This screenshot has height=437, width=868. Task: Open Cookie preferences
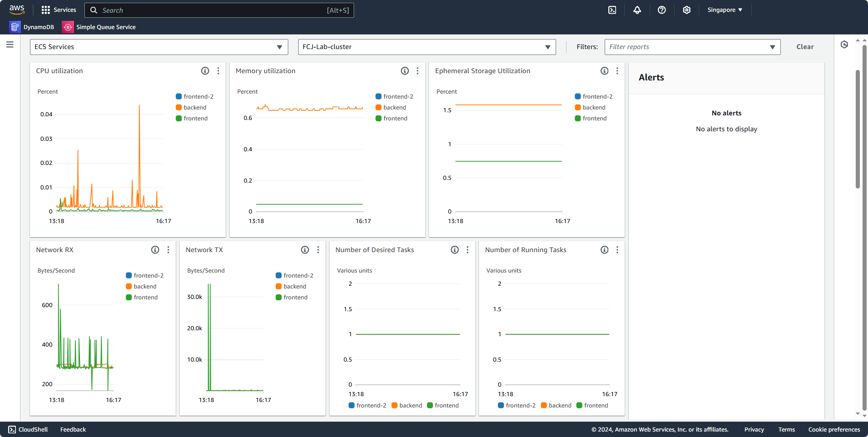pyautogui.click(x=834, y=430)
